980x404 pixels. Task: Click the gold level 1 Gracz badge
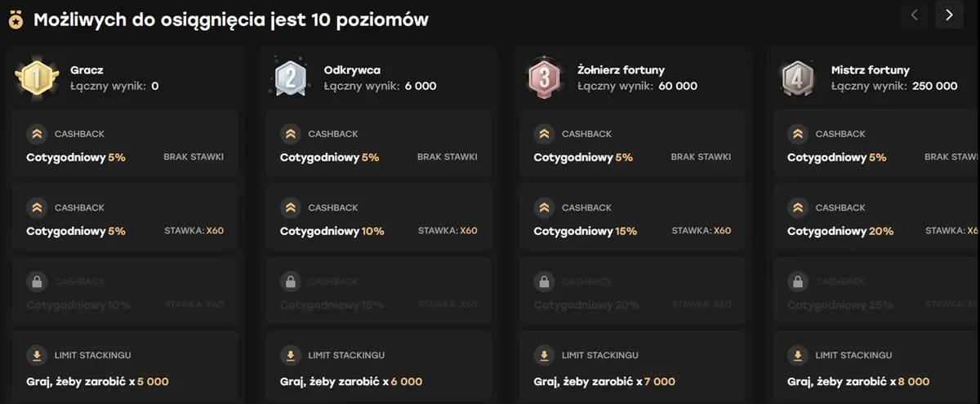[37, 78]
